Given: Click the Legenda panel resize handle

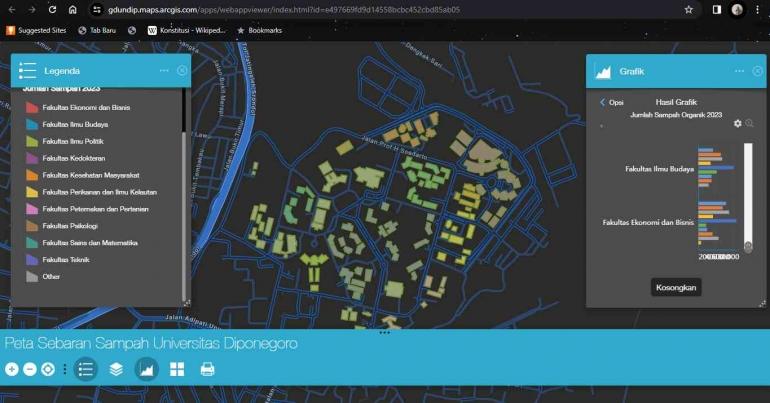Looking at the screenshot, I should point(187,303).
